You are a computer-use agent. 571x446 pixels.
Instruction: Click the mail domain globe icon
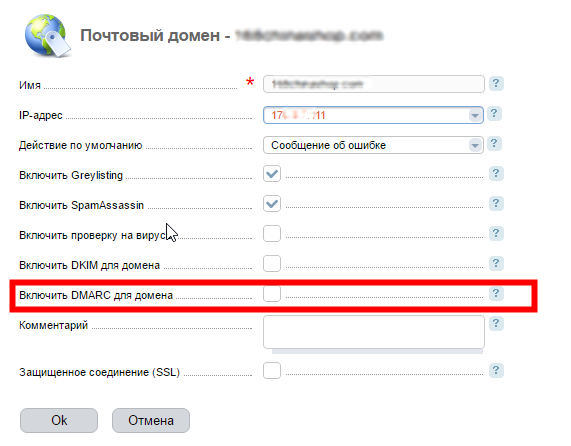[48, 37]
